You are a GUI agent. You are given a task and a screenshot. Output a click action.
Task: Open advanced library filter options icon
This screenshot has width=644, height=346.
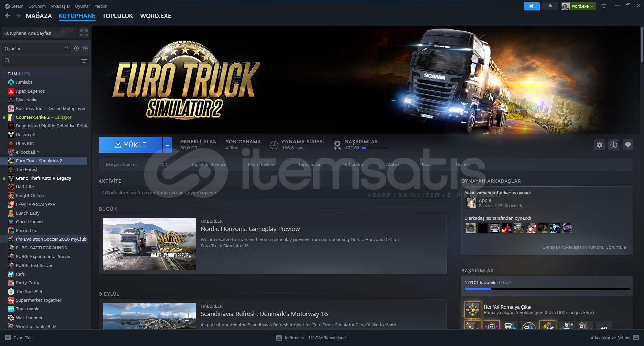pos(84,61)
